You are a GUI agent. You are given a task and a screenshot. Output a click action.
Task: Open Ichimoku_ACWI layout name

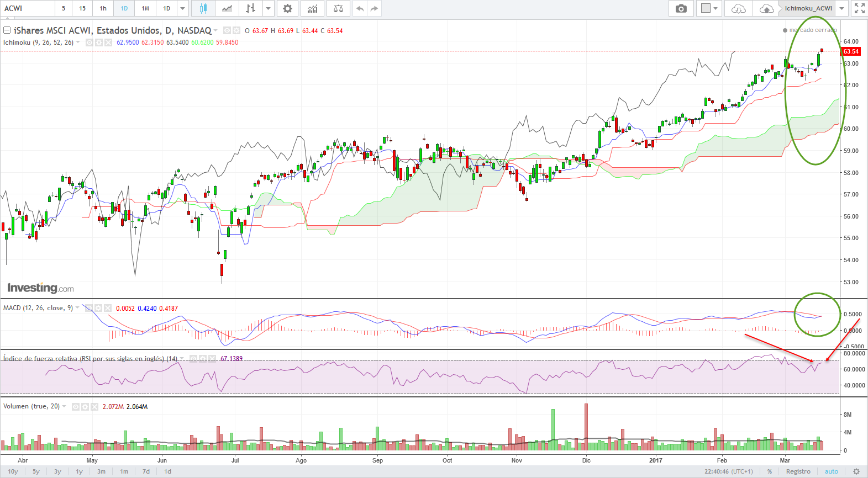[x=808, y=8]
